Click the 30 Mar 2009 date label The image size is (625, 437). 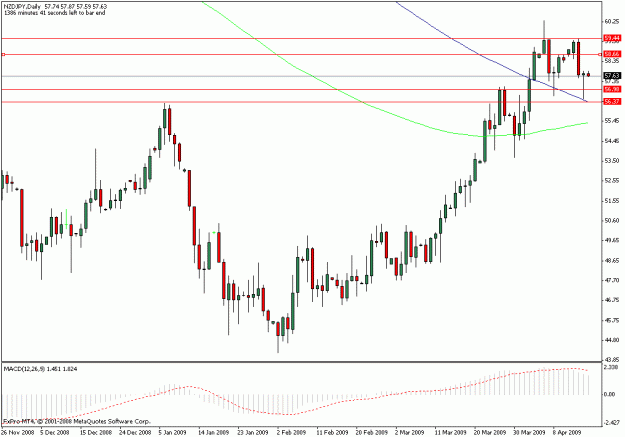click(x=529, y=433)
